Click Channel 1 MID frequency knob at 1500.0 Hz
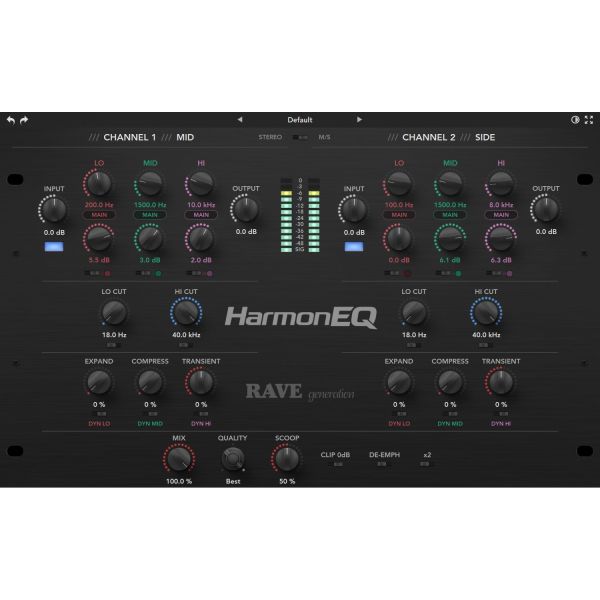 (x=150, y=184)
